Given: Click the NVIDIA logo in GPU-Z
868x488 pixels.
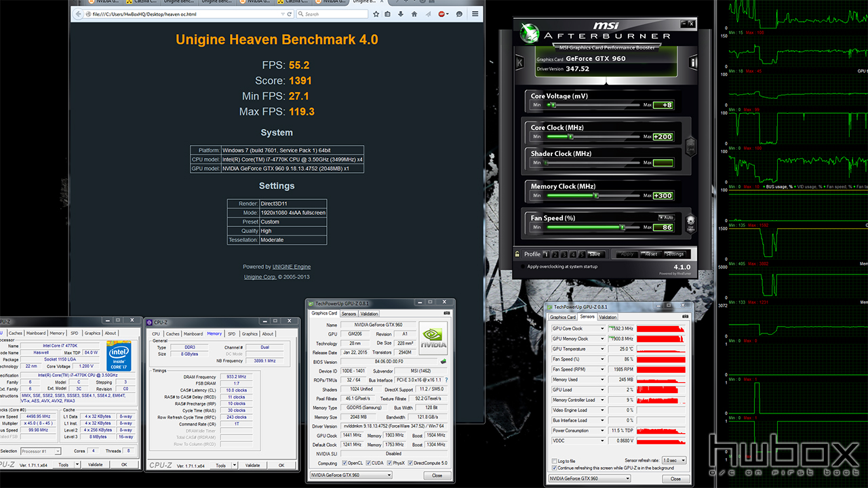Looking at the screenshot, I should coord(433,338).
